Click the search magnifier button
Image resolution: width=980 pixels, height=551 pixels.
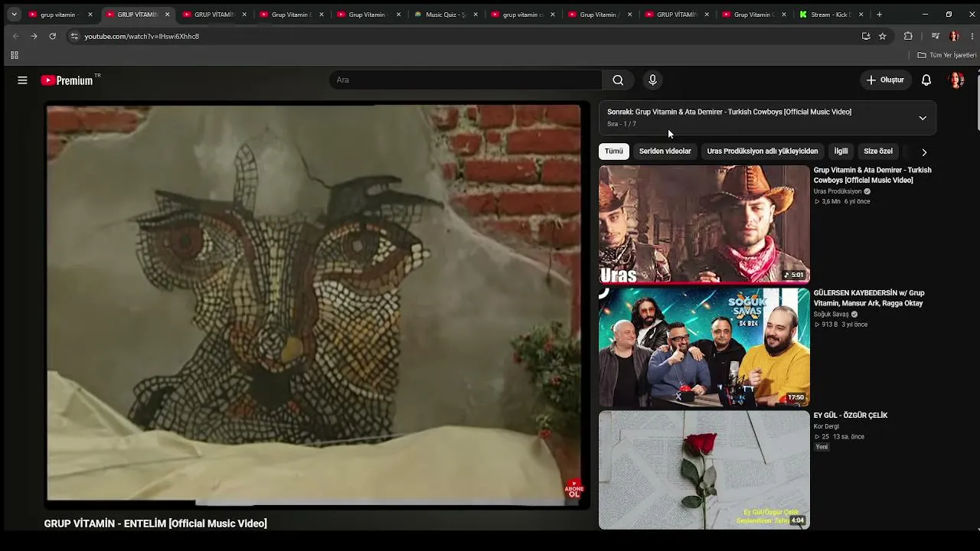(618, 80)
